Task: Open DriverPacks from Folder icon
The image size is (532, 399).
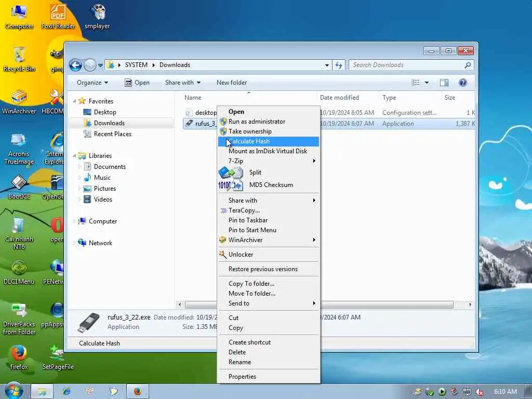Action: pyautogui.click(x=19, y=319)
